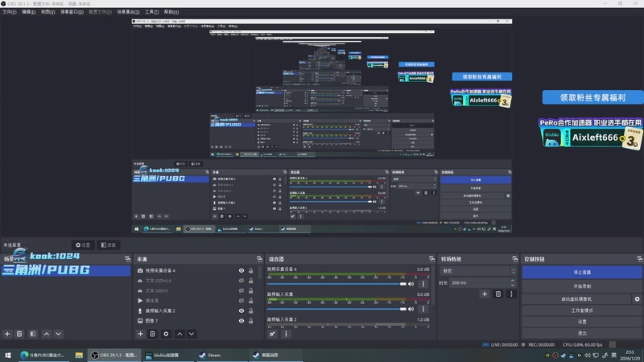Screen dimensions: 644x362
Task: Mute 视频采集设备 4 speaker icon
Action: pos(411,284)
